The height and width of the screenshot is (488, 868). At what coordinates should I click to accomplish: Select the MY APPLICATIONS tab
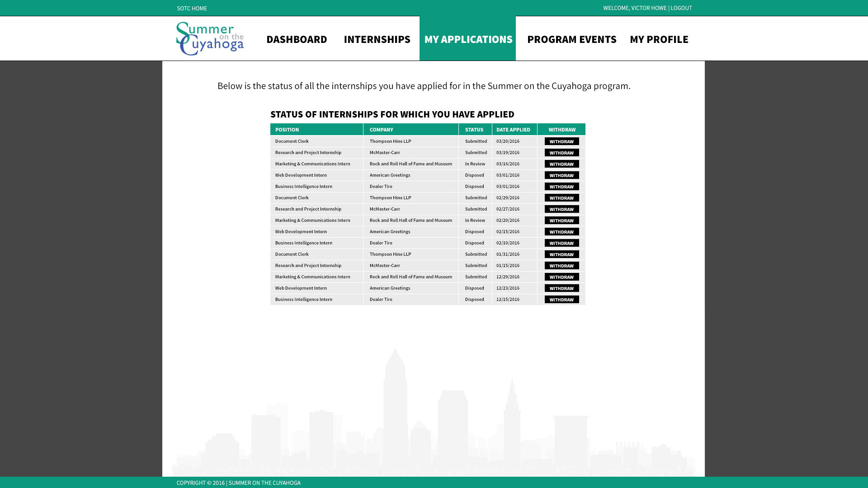(x=468, y=39)
